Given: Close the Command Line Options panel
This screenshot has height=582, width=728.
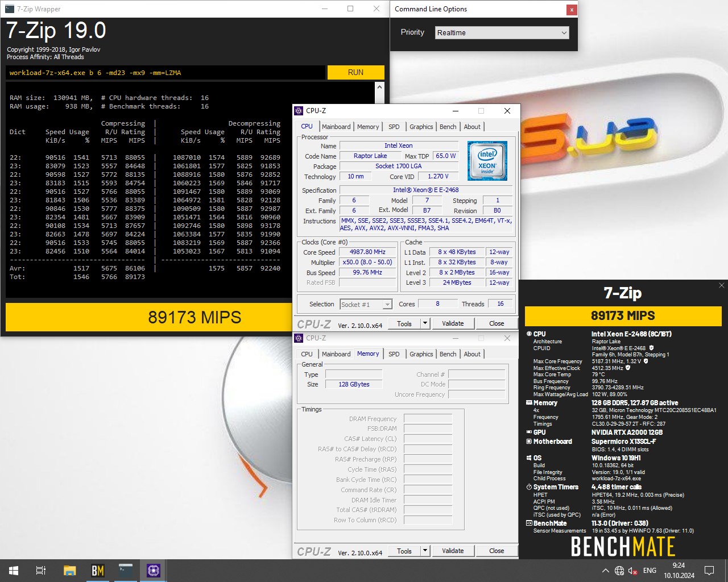Looking at the screenshot, I should point(572,9).
